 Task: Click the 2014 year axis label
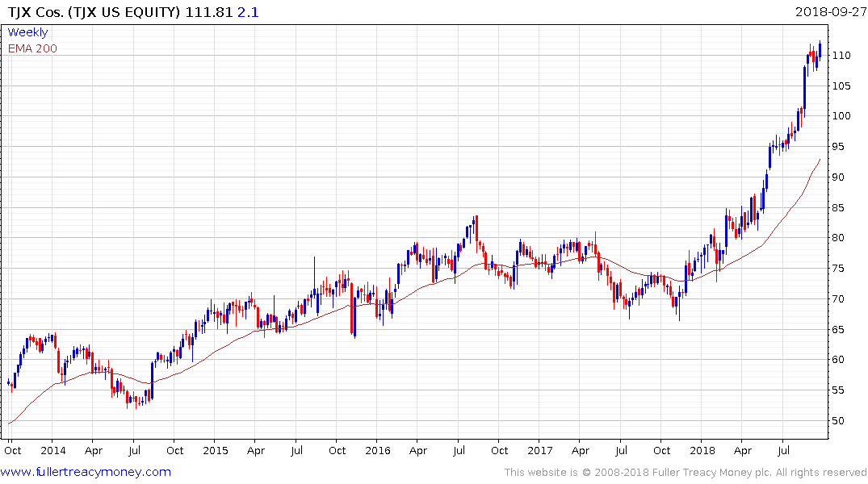tap(53, 450)
